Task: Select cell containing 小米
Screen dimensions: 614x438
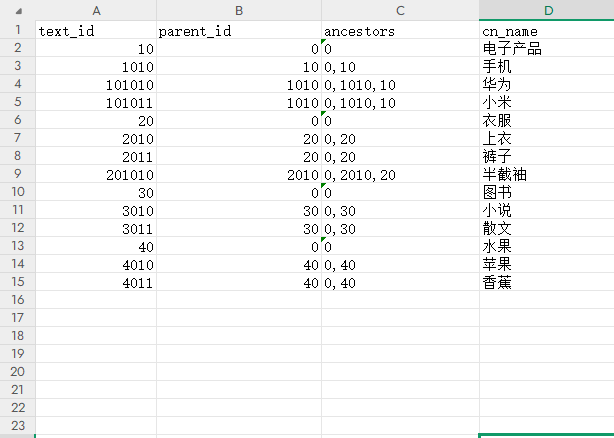Action: pos(547,102)
